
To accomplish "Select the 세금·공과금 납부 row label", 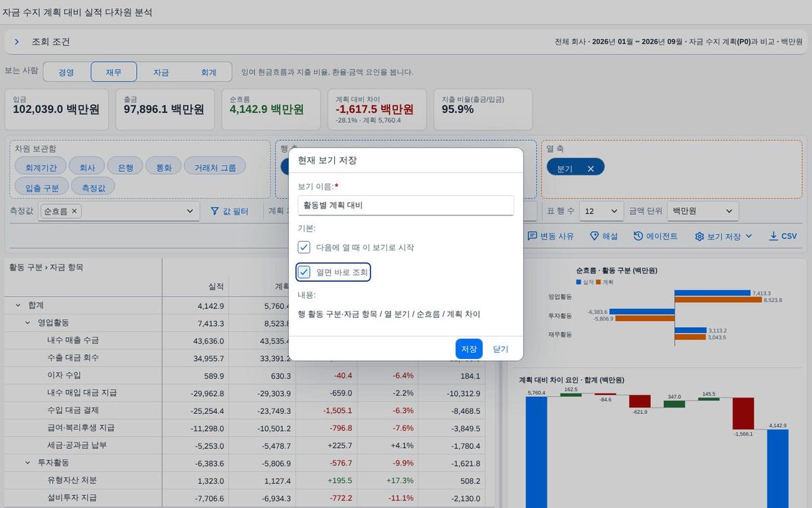I will [x=76, y=445].
